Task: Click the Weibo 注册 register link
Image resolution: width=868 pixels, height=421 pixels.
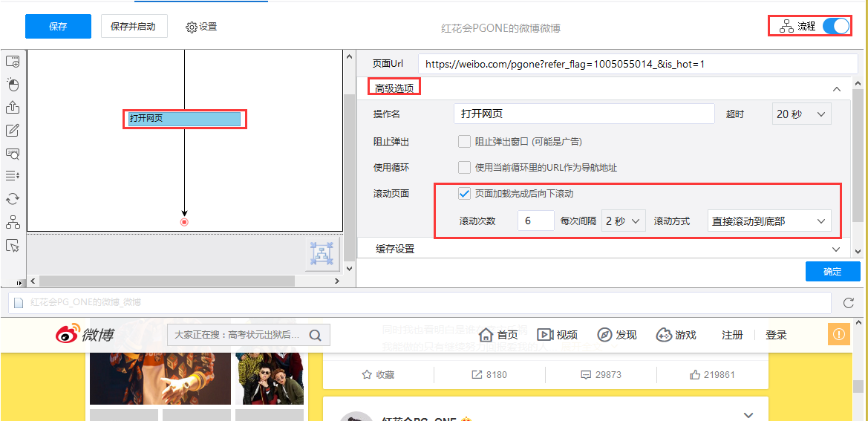Action: point(732,335)
